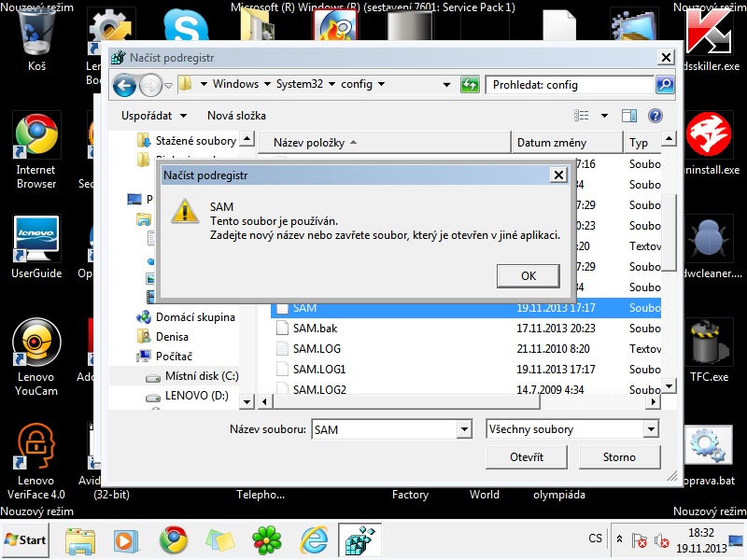
Task: Click the back navigation arrow
Action: 124,85
